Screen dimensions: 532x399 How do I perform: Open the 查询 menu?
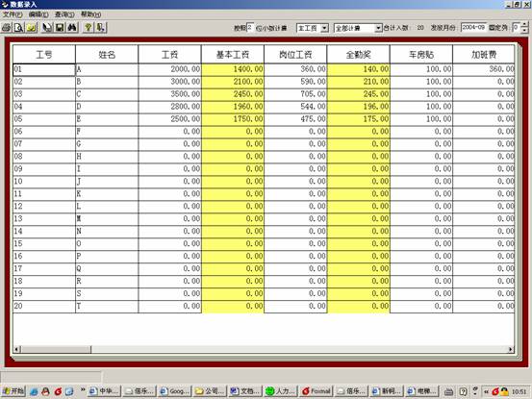click(64, 14)
